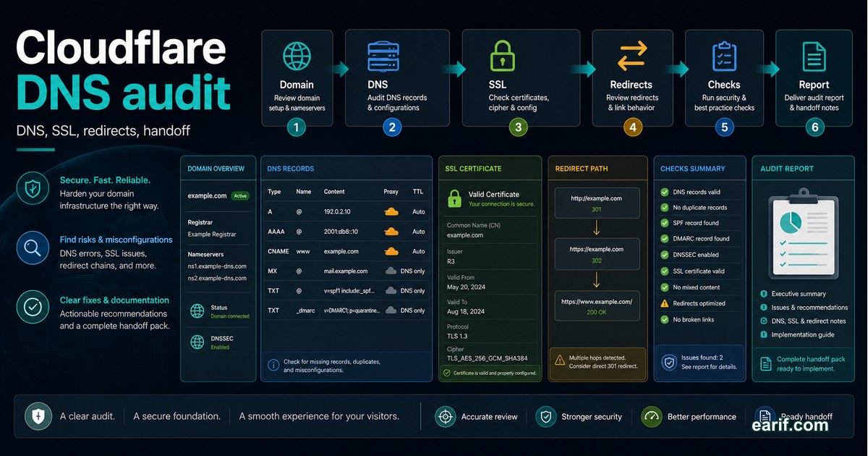868x456 pixels.
Task: Click the Domain globe icon
Action: click(x=296, y=56)
